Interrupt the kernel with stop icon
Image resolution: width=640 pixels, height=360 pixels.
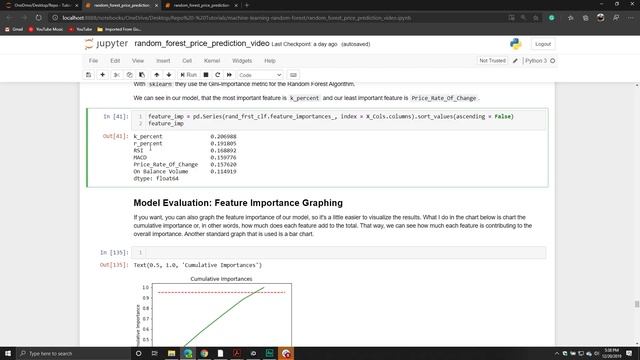(x=206, y=75)
